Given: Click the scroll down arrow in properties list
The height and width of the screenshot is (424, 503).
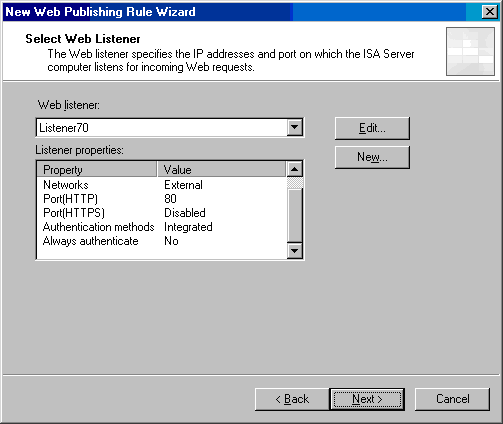Looking at the screenshot, I should [x=295, y=250].
